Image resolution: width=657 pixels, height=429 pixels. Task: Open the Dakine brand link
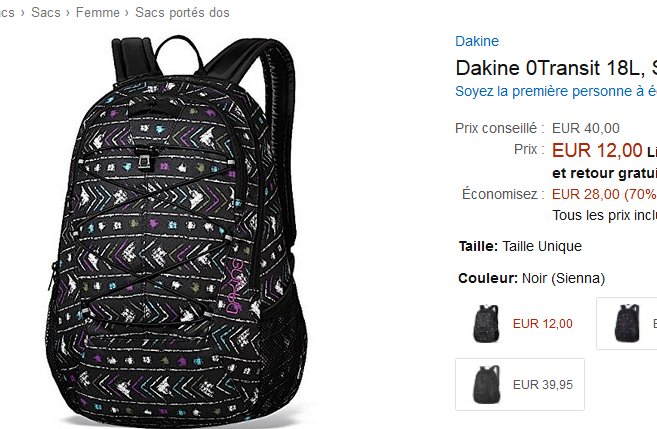476,41
